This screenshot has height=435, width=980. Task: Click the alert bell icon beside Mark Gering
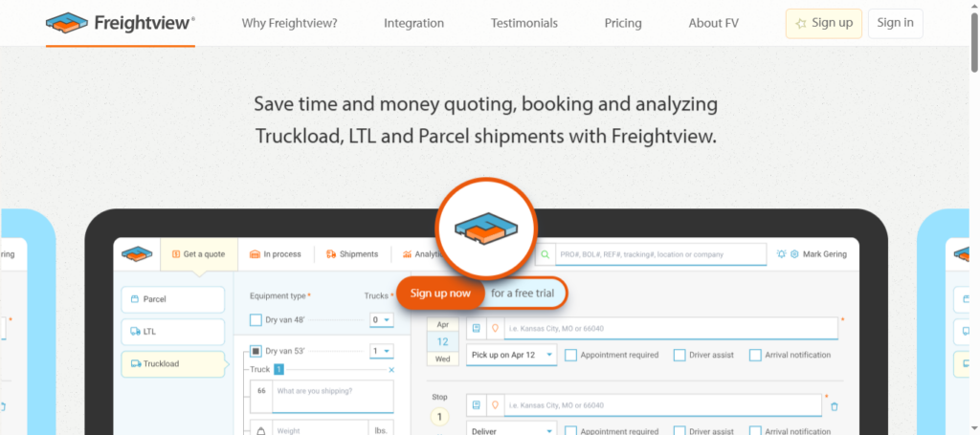point(781,254)
